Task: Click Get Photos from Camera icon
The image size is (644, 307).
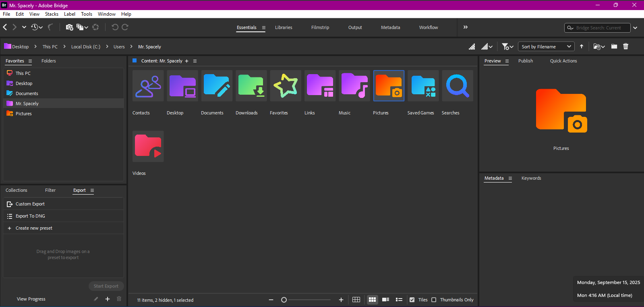Action: coord(70,27)
